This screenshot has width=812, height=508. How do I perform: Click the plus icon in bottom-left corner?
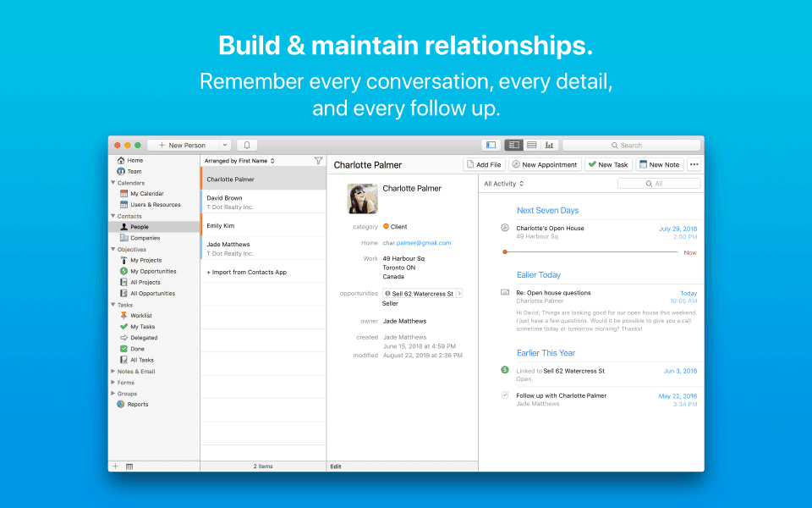pyautogui.click(x=116, y=467)
